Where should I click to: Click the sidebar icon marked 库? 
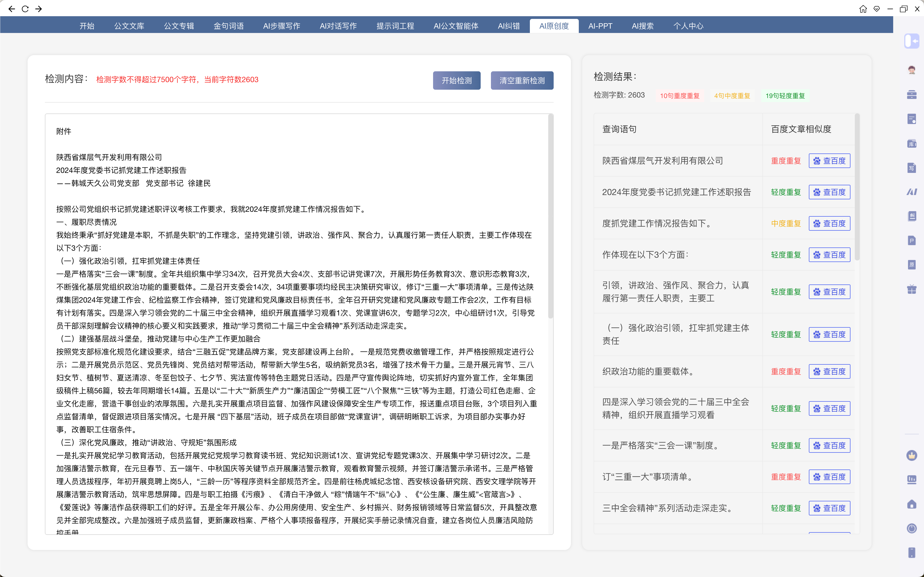[x=911, y=144]
